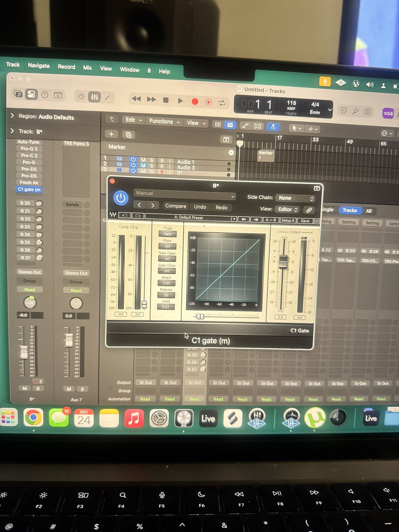
Task: Toggle power on Audio 3 track
Action: click(x=133, y=165)
